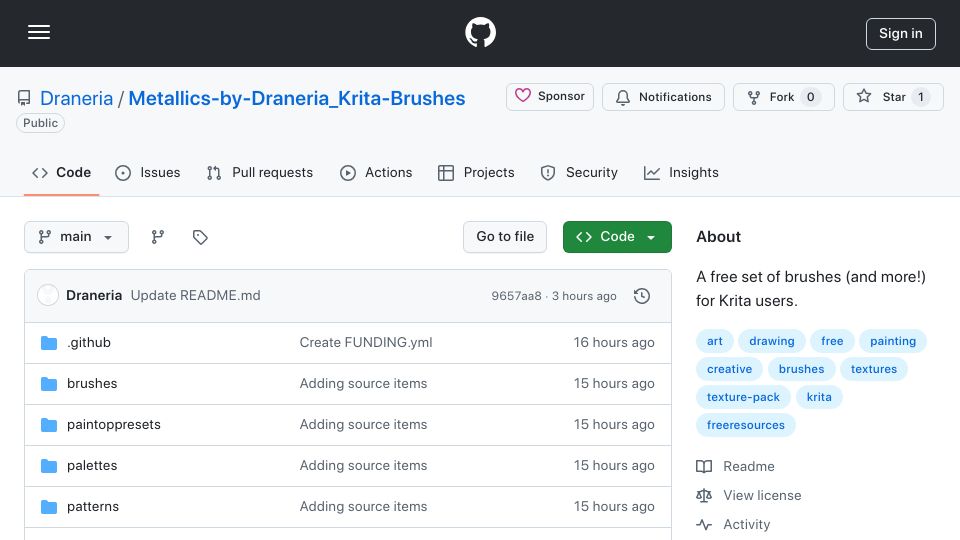This screenshot has height=540, width=960.
Task: Star the repository
Action: click(x=893, y=97)
